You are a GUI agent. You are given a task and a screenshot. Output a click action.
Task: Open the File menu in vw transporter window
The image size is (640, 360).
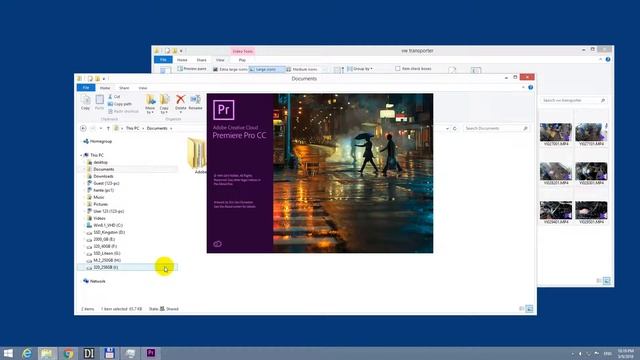163,60
